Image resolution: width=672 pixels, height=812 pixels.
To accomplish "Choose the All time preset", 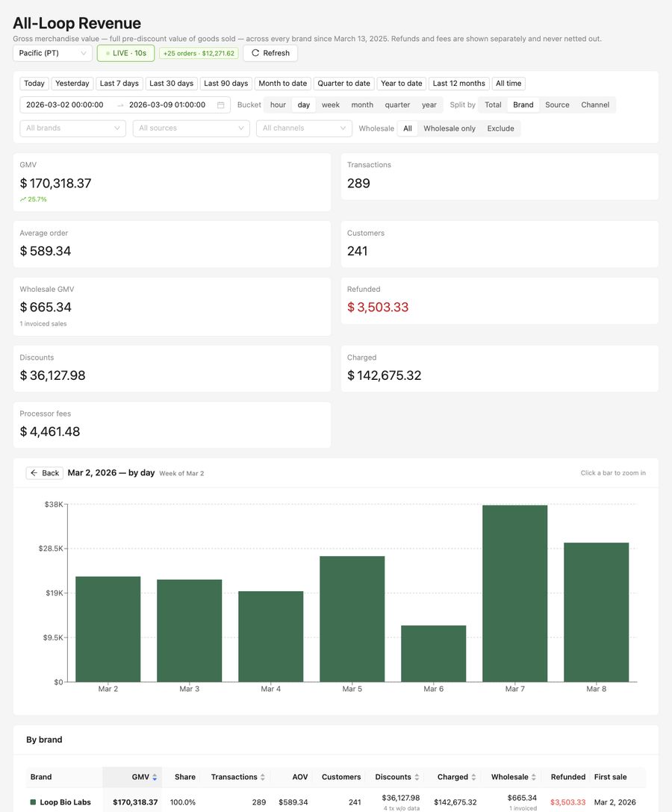I will click(x=508, y=84).
